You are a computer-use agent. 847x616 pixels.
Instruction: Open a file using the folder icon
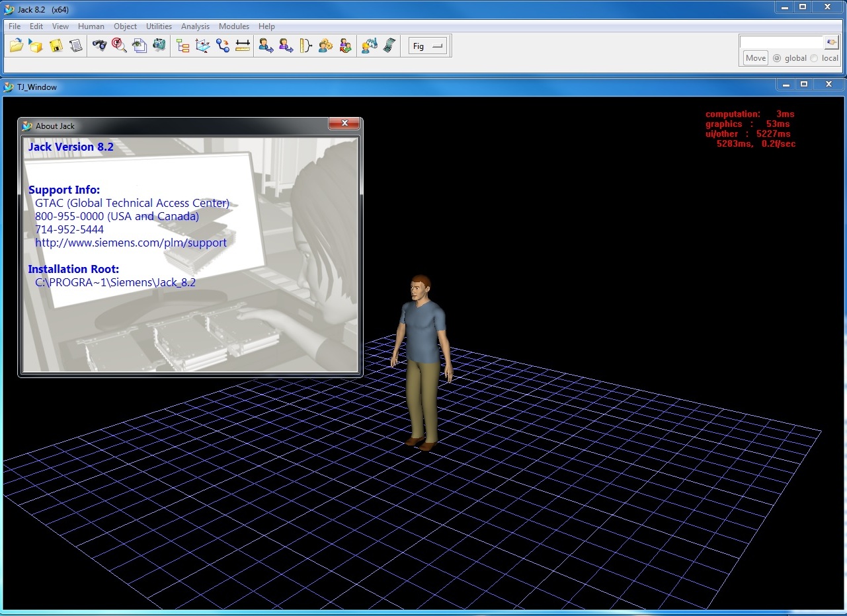click(x=17, y=46)
